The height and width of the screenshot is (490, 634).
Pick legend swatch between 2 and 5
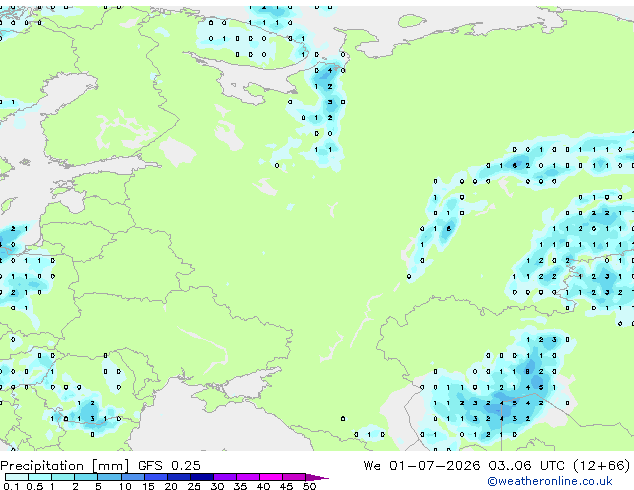(x=86, y=477)
